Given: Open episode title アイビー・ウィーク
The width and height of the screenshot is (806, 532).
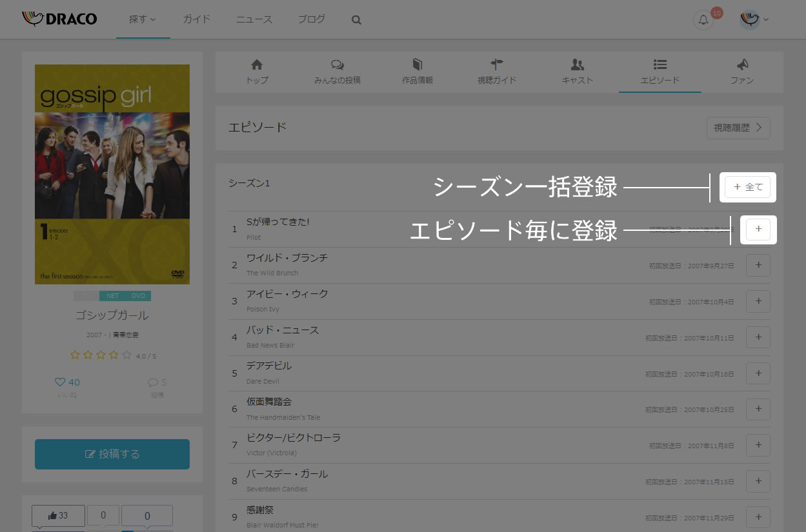Looking at the screenshot, I should [x=287, y=294].
